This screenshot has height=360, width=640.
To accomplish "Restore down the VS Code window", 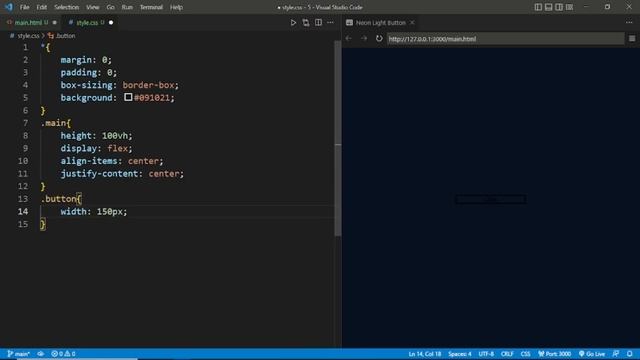I will [x=607, y=7].
